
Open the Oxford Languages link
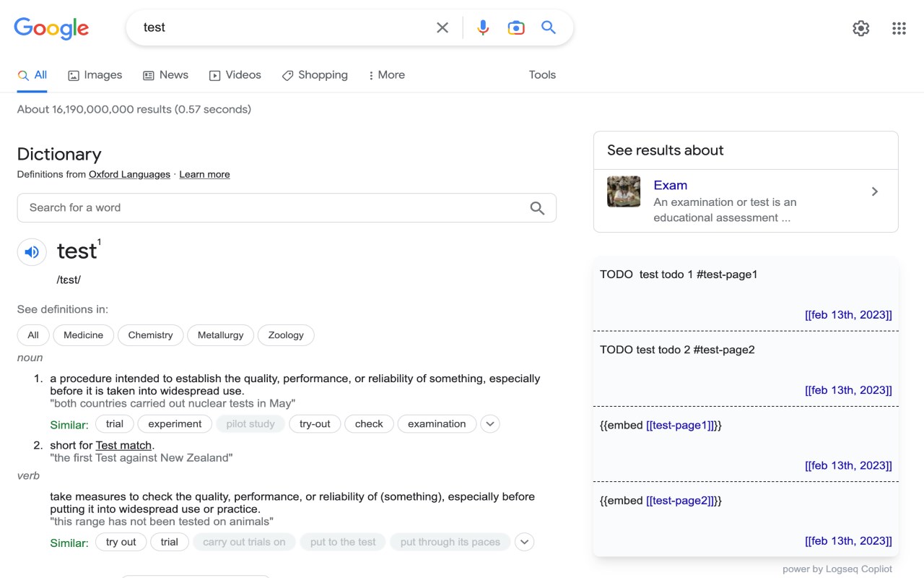[x=129, y=175]
